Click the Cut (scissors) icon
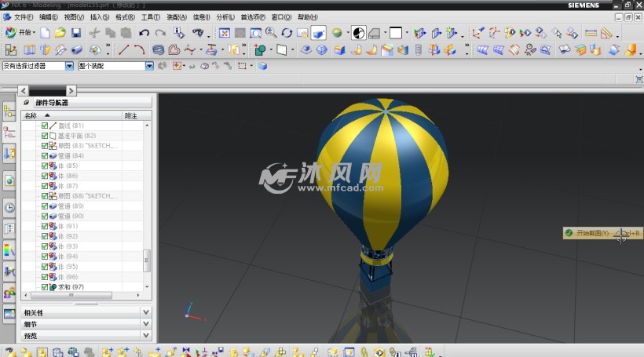The height and width of the screenshot is (357, 644). (94, 33)
